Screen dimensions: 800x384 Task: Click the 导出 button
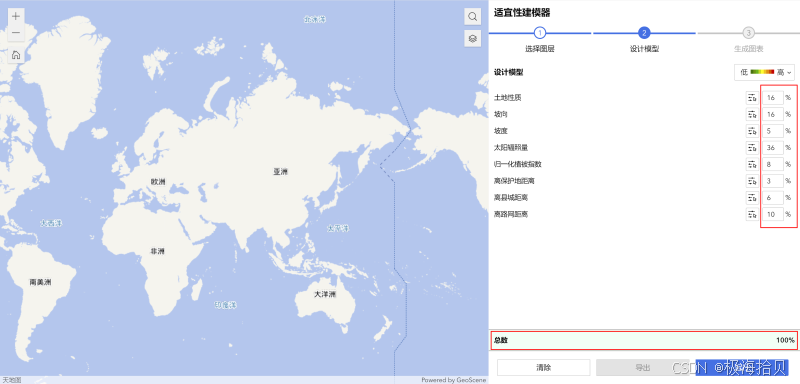642,367
